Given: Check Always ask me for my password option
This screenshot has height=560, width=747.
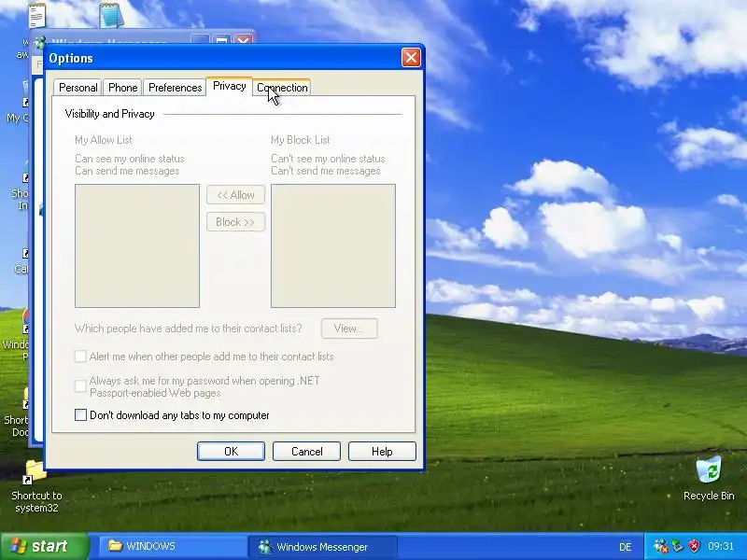Looking at the screenshot, I should pos(80,385).
